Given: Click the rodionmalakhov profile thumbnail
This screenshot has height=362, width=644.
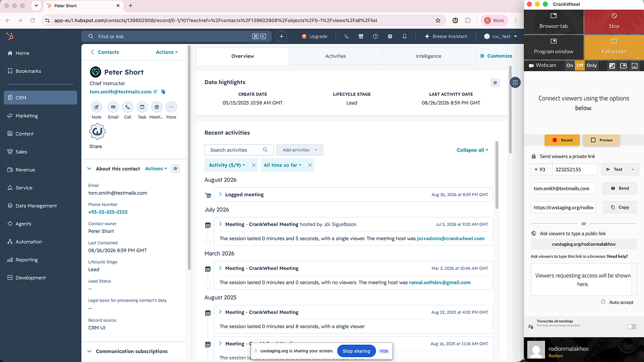Looking at the screenshot, I should [x=536, y=350].
